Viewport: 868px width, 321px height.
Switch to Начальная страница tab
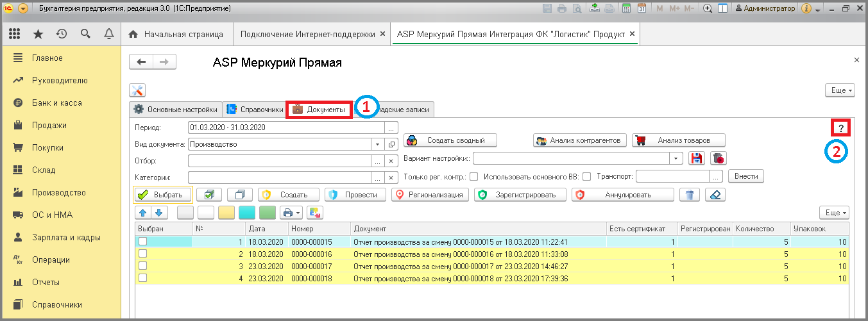click(x=176, y=33)
